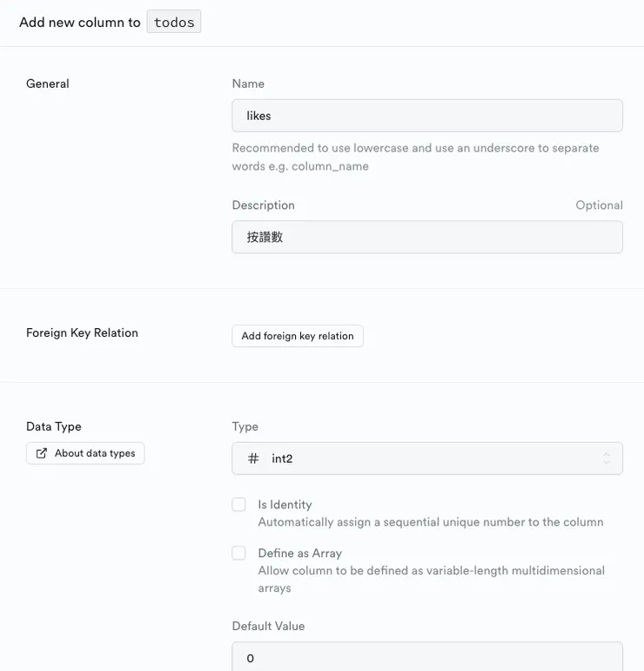Focus the Name field containing likes
The image size is (644, 671).
[426, 116]
